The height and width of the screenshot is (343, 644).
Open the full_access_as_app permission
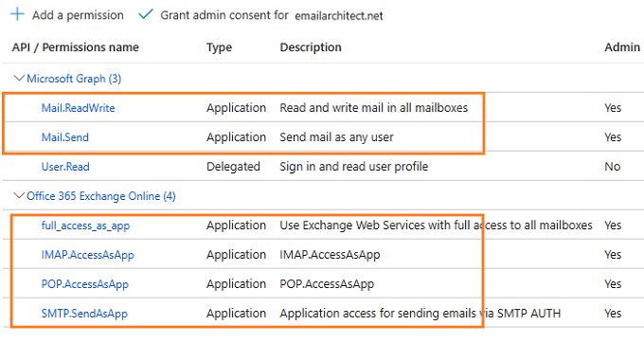click(85, 226)
